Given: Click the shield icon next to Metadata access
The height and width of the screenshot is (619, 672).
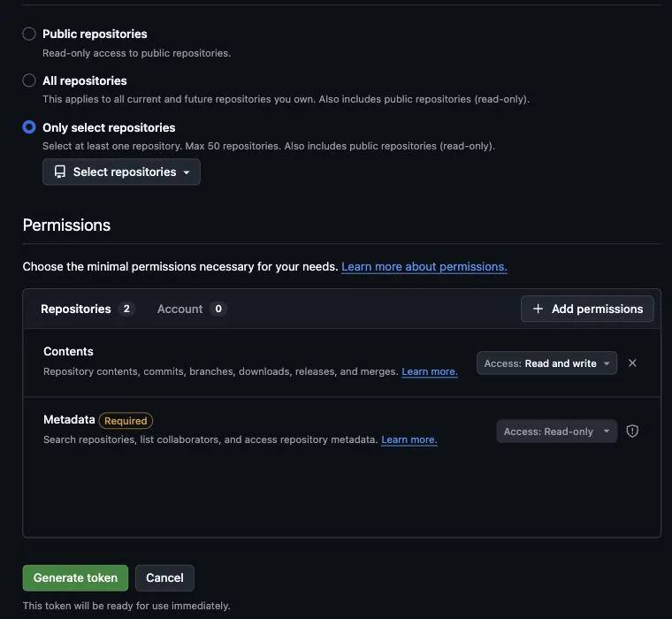Looking at the screenshot, I should pyautogui.click(x=632, y=432).
